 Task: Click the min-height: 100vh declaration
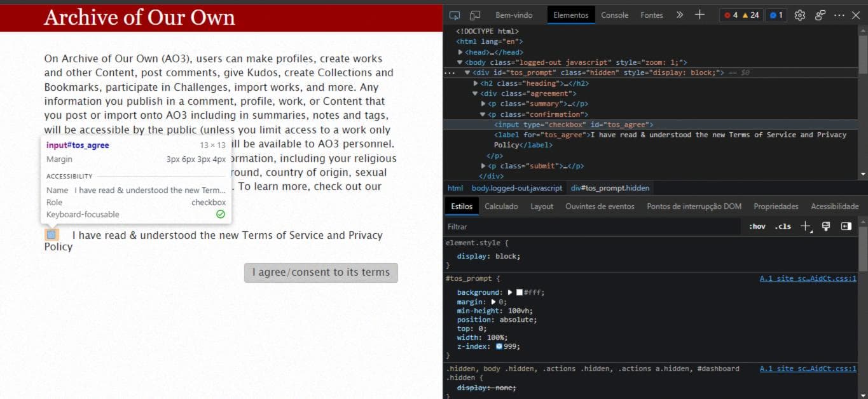[495, 311]
